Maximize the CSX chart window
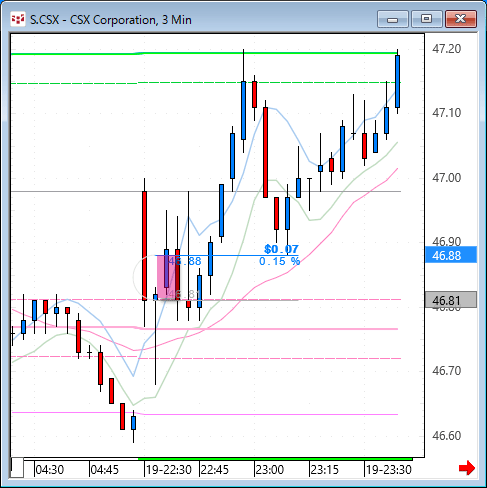The width and height of the screenshot is (487, 488). 427,19
